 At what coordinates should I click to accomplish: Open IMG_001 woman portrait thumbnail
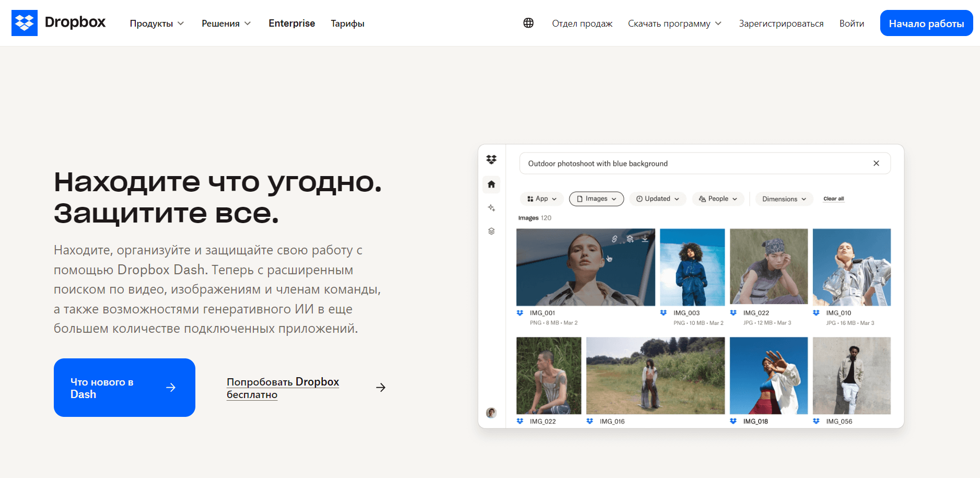coord(586,267)
